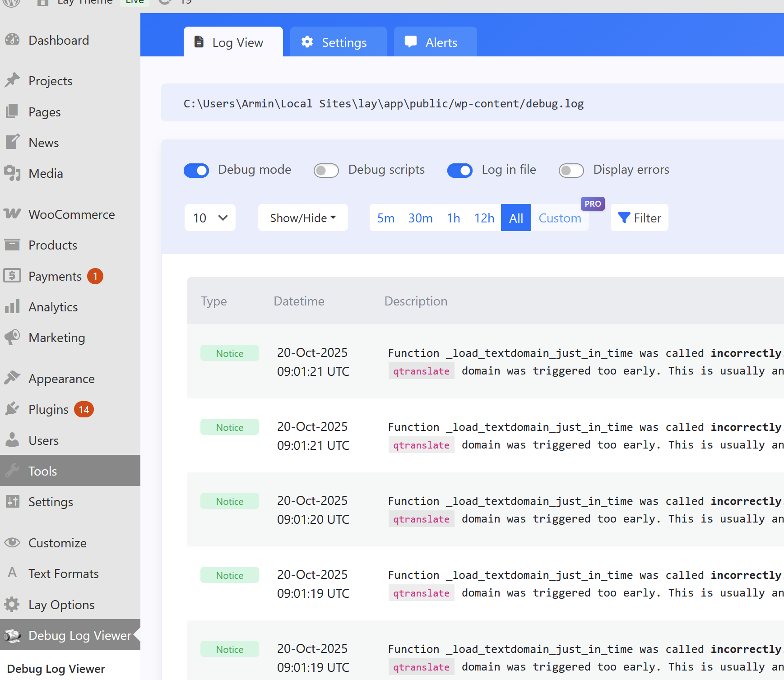
Task: Click the Filter button
Action: point(639,218)
